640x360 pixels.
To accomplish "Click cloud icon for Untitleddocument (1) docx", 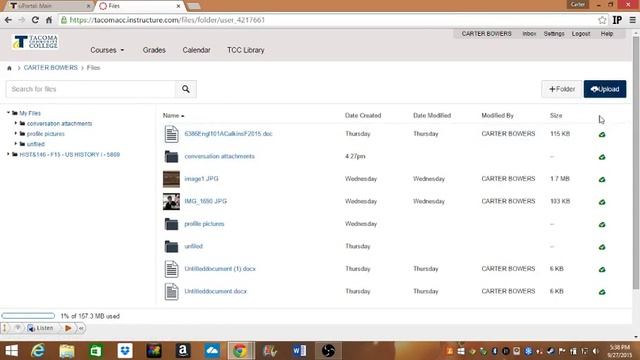I will [602, 269].
